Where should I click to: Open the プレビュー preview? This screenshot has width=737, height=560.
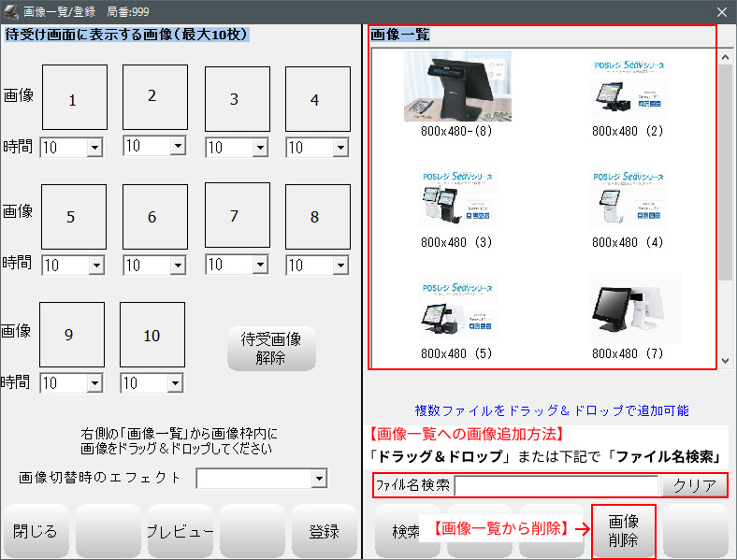180,531
